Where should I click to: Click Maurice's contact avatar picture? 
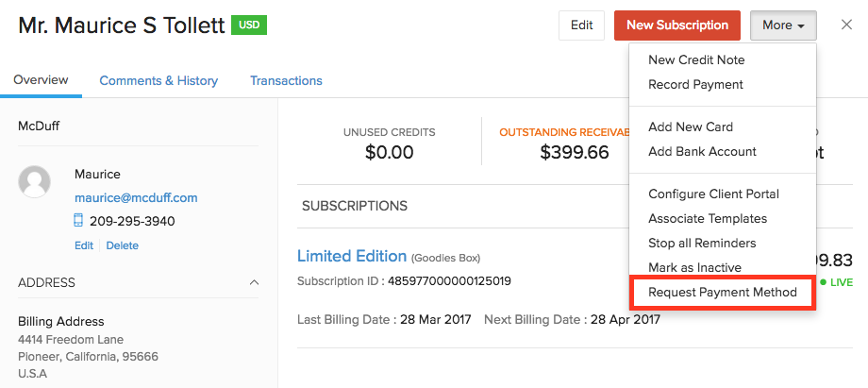coord(35,182)
